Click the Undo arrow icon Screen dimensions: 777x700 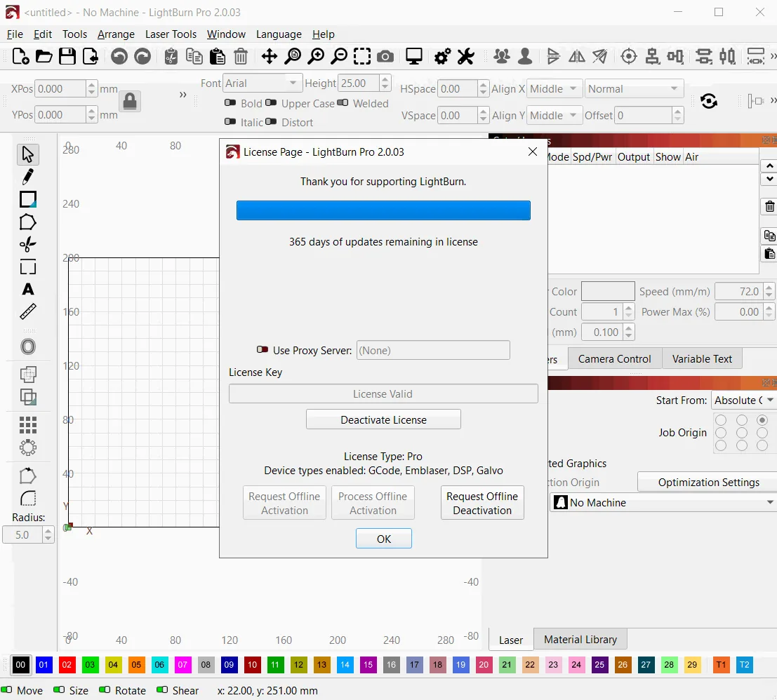click(x=119, y=56)
